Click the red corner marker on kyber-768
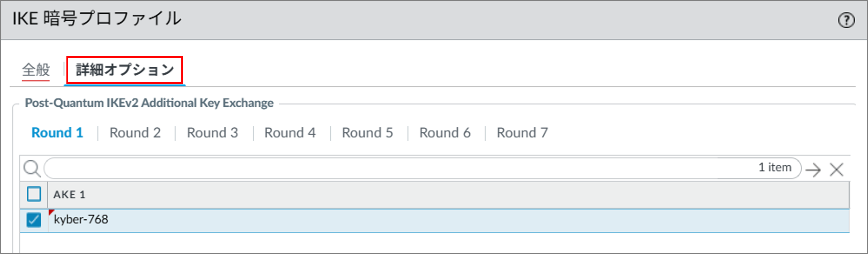The height and width of the screenshot is (254, 868). pos(51,212)
